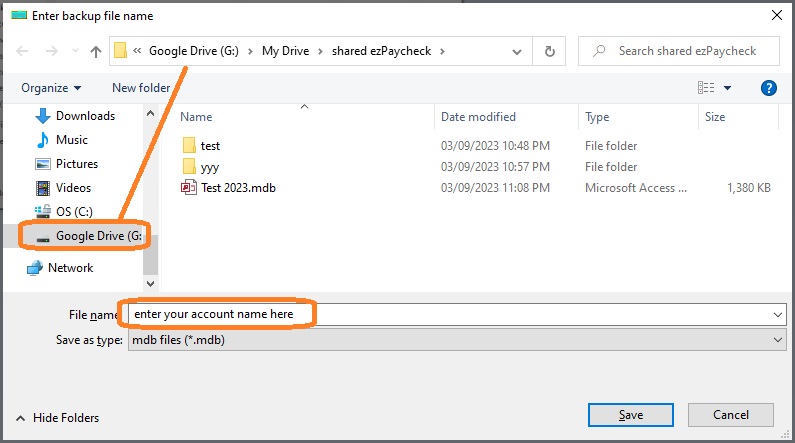Open the Music library in sidebar
The width and height of the screenshot is (795, 443).
coord(71,140)
